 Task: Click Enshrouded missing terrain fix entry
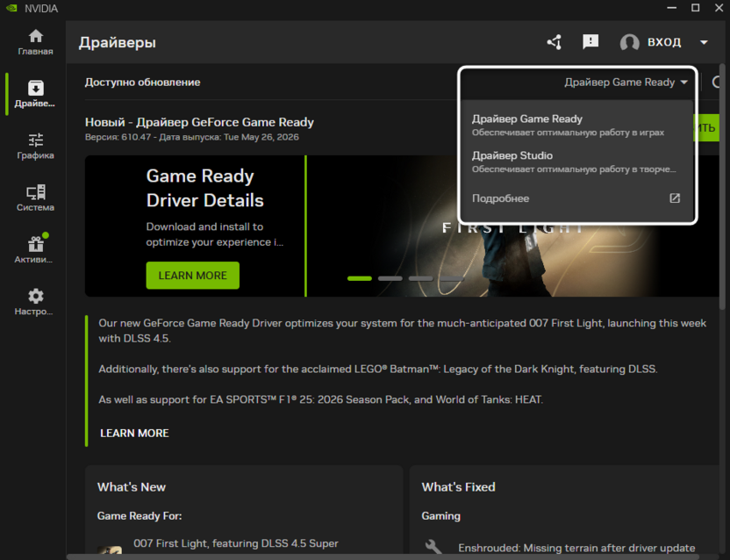coord(576,549)
